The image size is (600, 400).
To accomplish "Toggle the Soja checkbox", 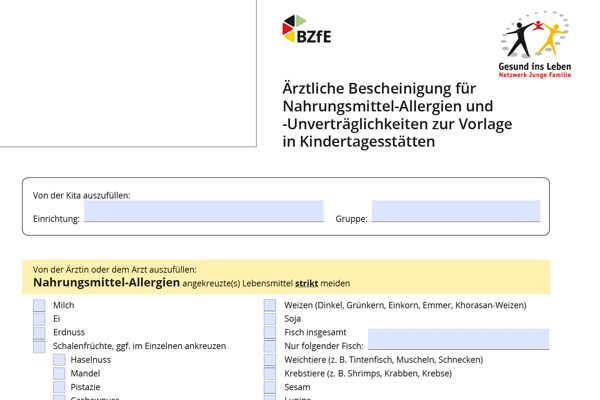I will pyautogui.click(x=270, y=319).
